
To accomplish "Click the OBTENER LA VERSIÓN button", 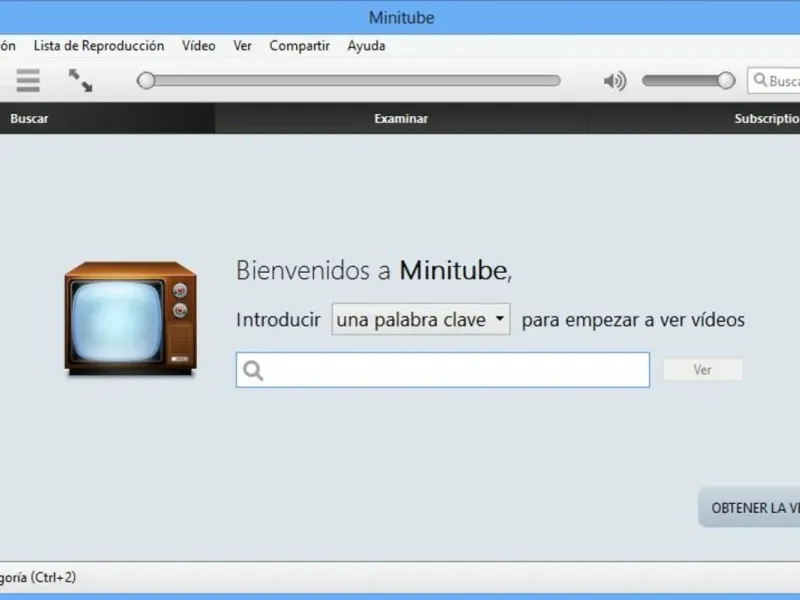I will point(749,508).
